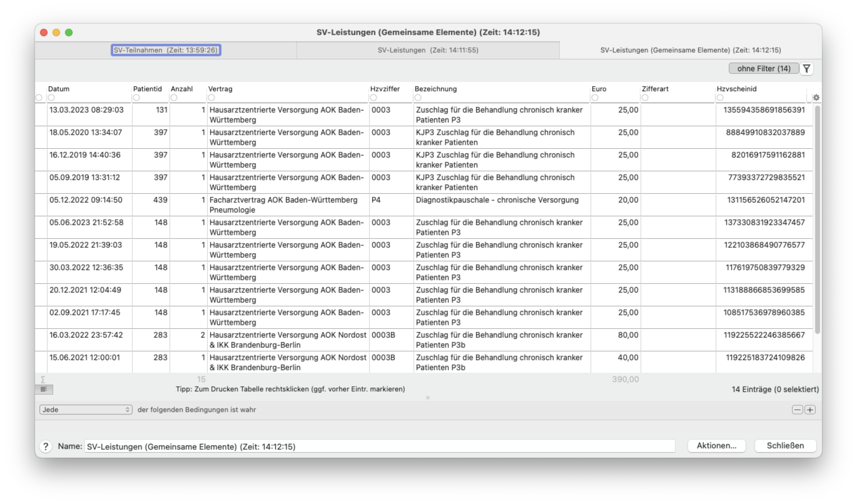Screen dimensions: 857x504
Task: Select row dated 16.12.2019 14:40:36
Action: pyautogui.click(x=423, y=160)
